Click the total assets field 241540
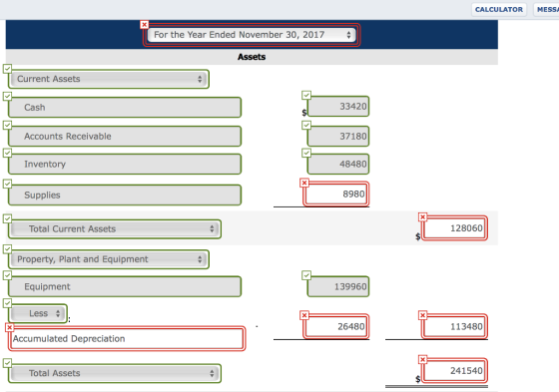Image resolution: width=559 pixels, height=392 pixels. [454, 371]
